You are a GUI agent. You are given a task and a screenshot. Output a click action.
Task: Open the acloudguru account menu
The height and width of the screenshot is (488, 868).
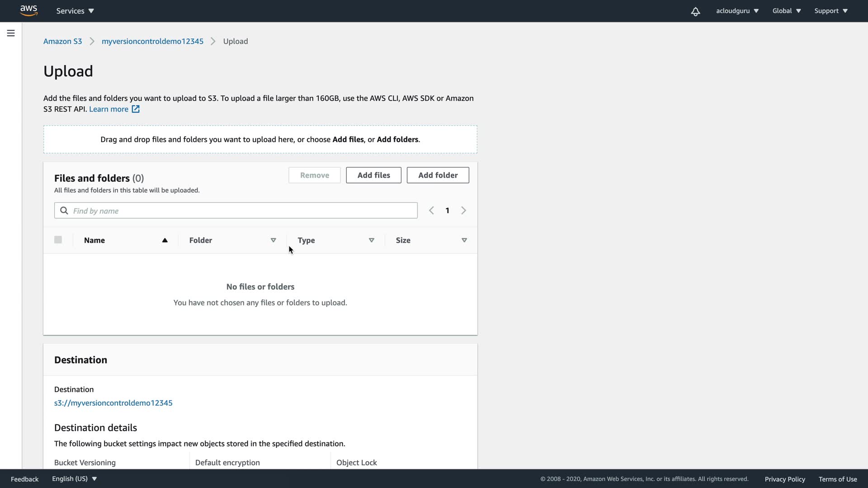pos(737,11)
